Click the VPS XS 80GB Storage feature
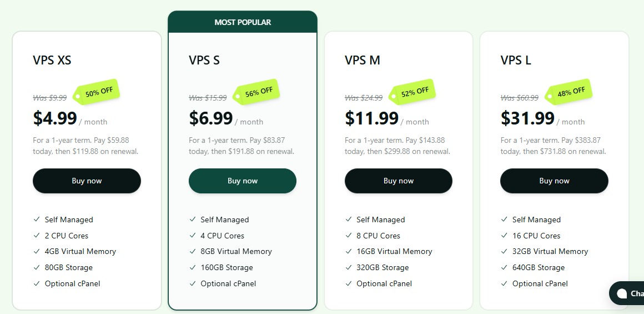 click(69, 267)
